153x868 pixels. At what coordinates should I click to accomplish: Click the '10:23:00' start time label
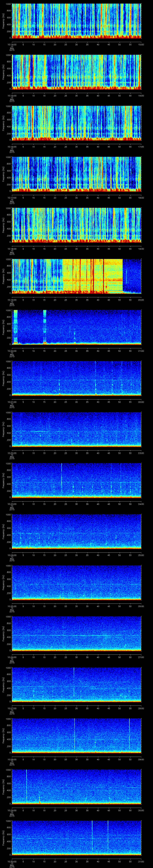tap(12, 504)
